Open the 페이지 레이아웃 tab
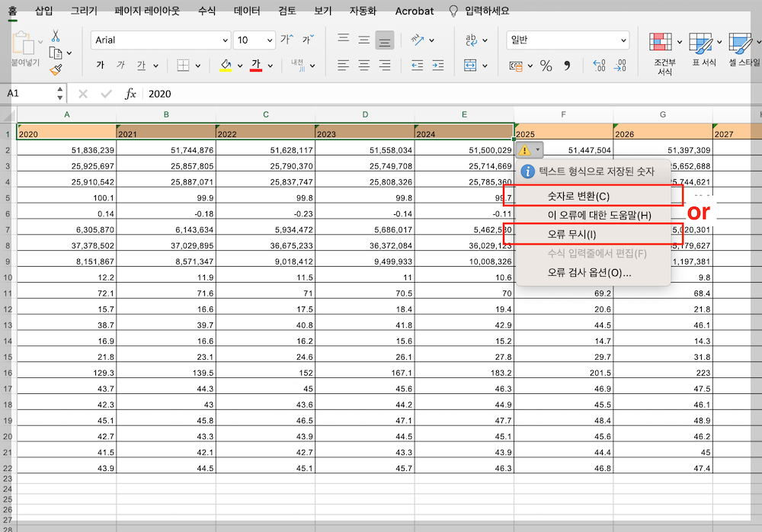762x532 pixels. coord(147,11)
